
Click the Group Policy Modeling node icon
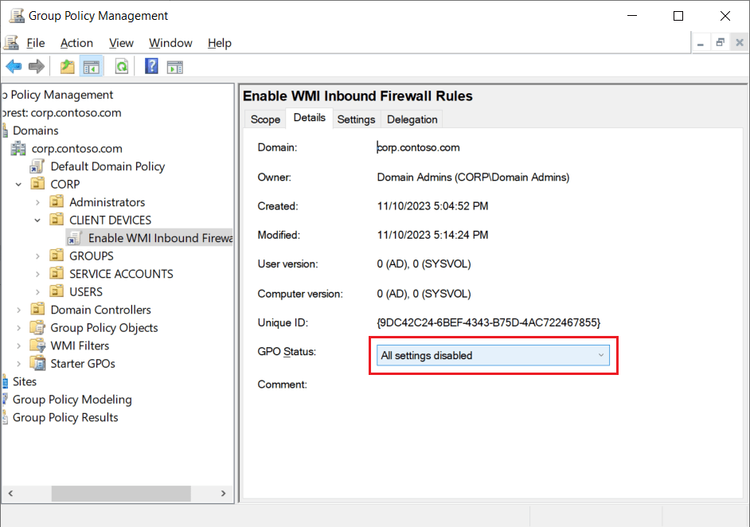5,399
